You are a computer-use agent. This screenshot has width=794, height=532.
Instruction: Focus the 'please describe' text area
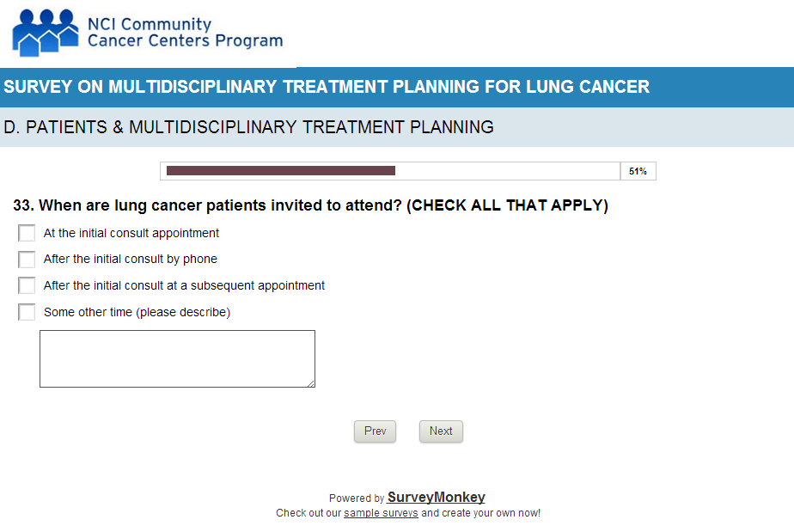177,358
